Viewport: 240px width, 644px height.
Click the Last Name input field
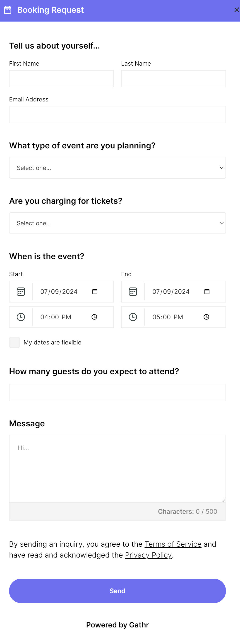pos(173,79)
